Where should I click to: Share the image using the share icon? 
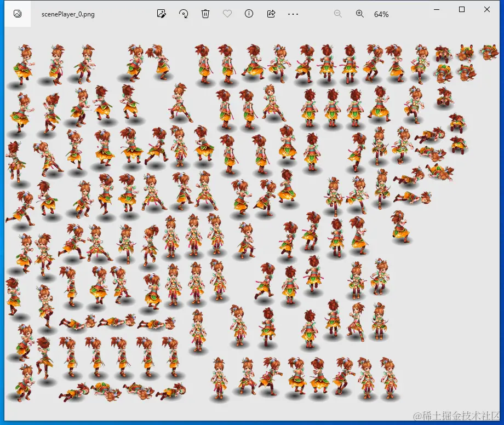271,14
